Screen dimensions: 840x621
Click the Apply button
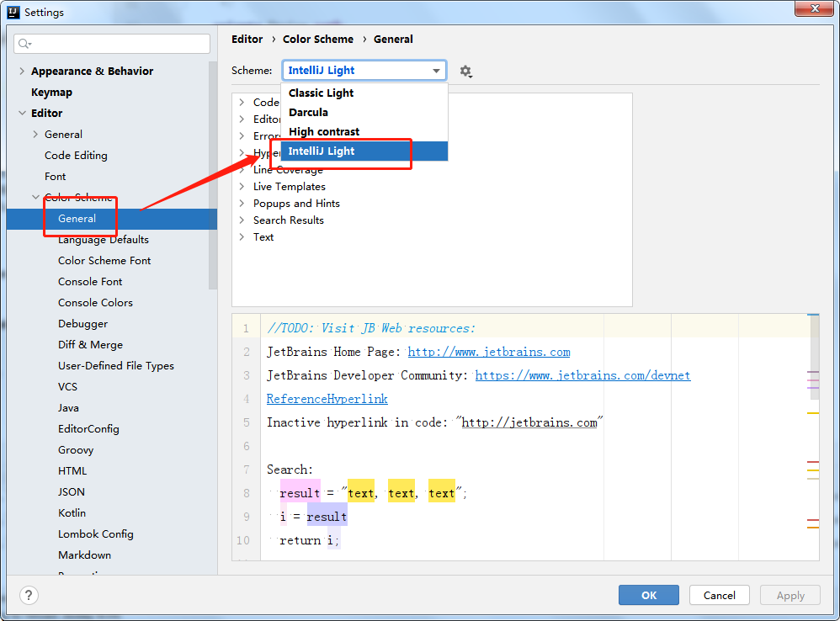(x=790, y=595)
